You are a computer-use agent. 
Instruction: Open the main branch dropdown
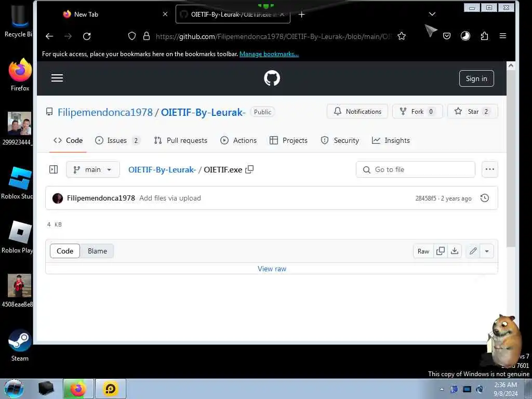92,169
